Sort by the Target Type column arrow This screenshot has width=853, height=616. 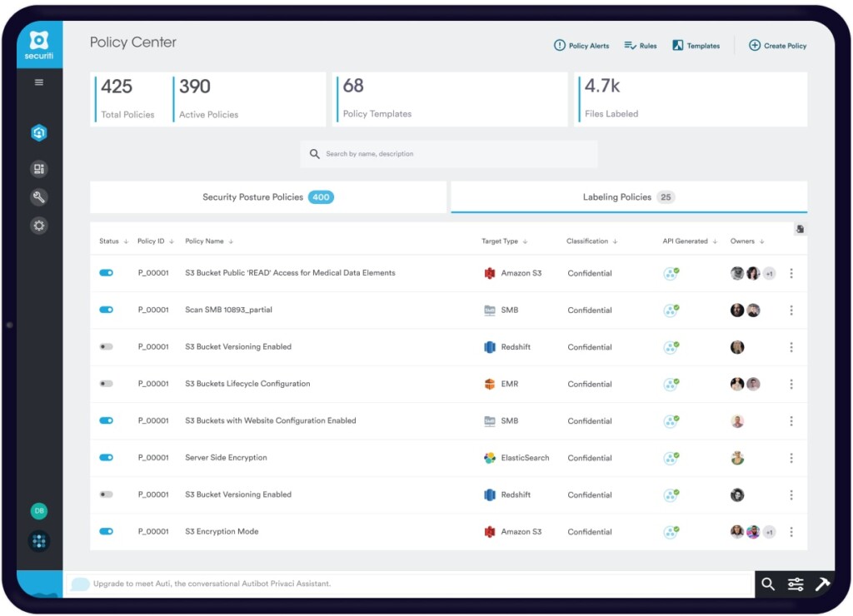(x=525, y=241)
